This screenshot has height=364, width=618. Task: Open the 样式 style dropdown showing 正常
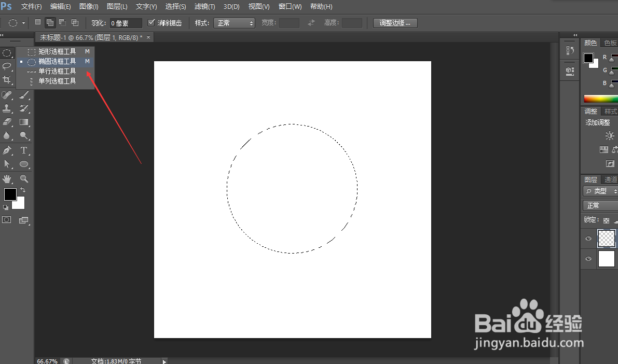(234, 23)
